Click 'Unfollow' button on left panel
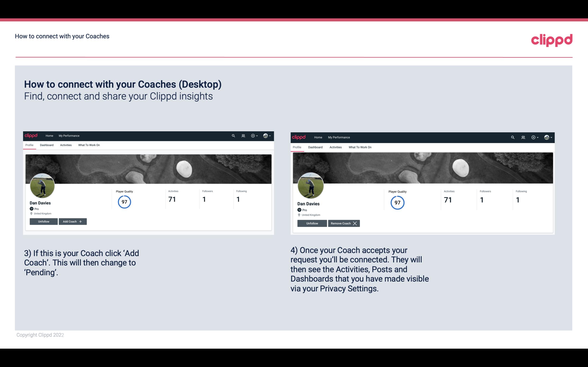The height and width of the screenshot is (367, 588). coord(44,221)
